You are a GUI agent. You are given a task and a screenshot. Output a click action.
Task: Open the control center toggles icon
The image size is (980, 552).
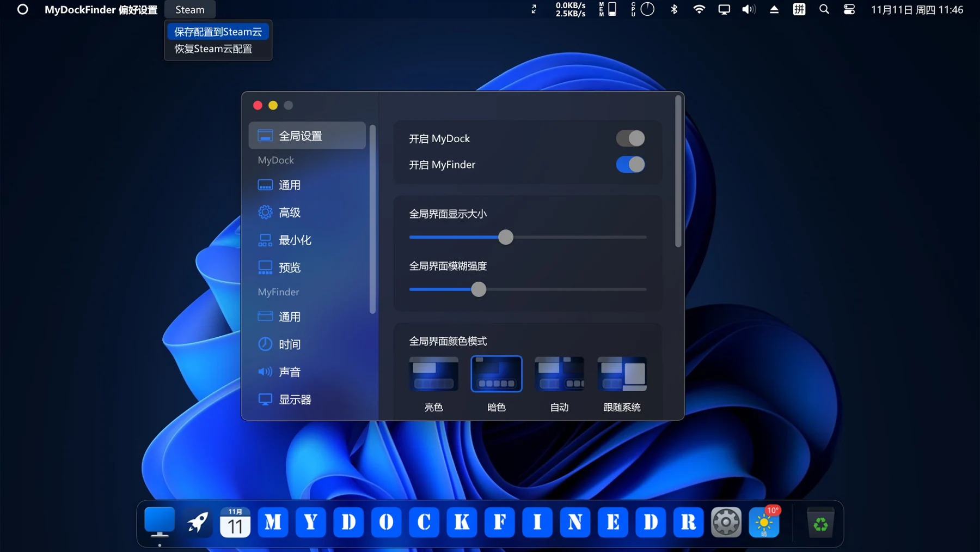[849, 9]
